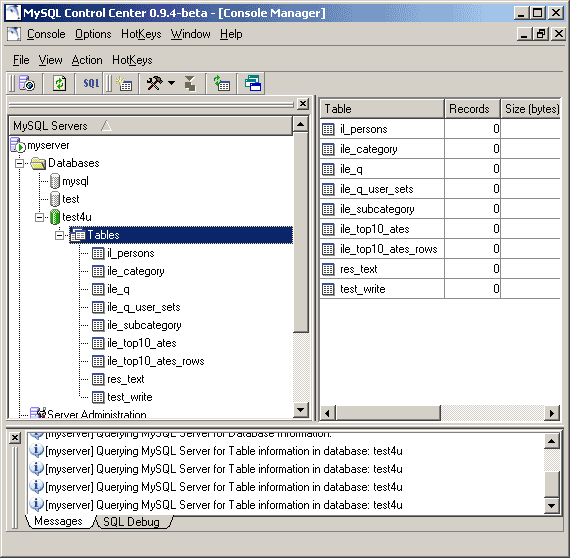Viewport: 570px width, 558px height.
Task: Sort by the Records column header
Action: (x=472, y=109)
